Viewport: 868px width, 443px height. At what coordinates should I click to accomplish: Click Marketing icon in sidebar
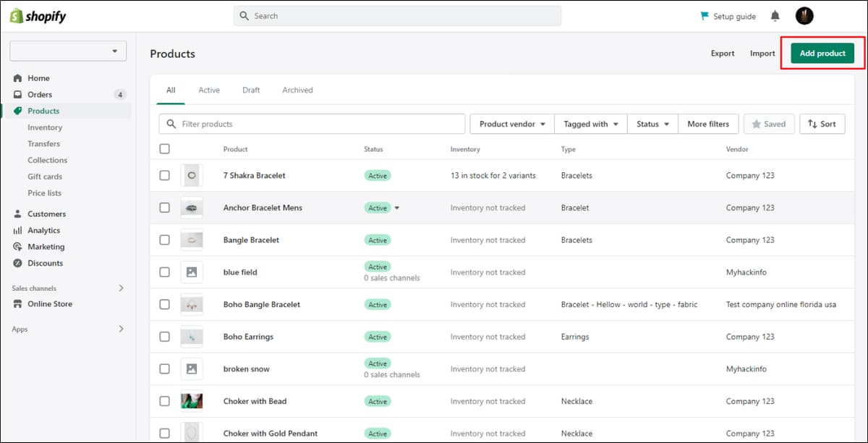(18, 247)
